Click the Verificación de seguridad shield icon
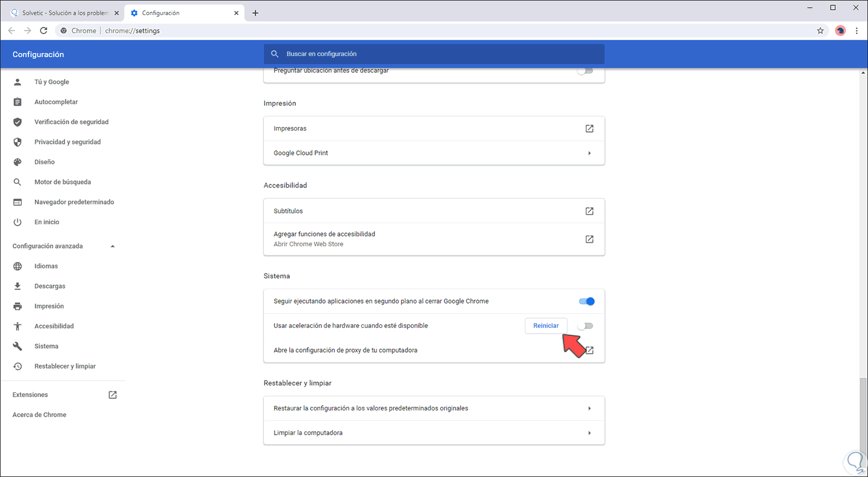Screen dimensions: 868x477 tap(17, 122)
